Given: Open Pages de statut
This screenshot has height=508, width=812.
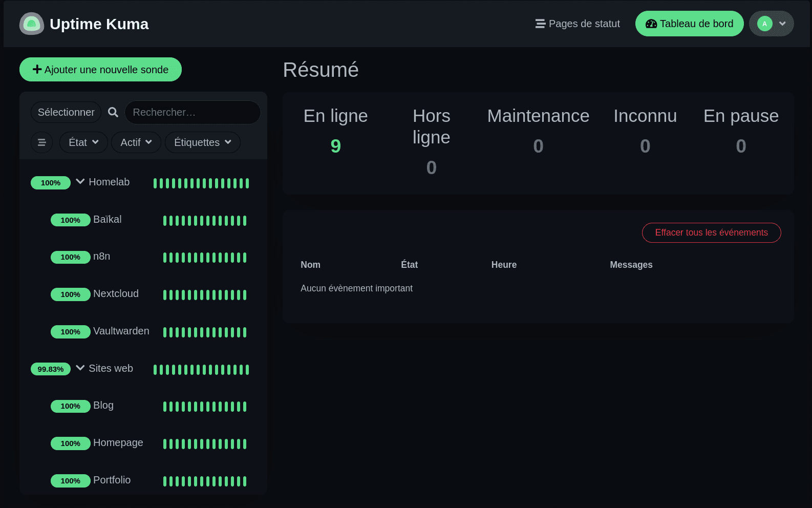Looking at the screenshot, I should pos(578,24).
